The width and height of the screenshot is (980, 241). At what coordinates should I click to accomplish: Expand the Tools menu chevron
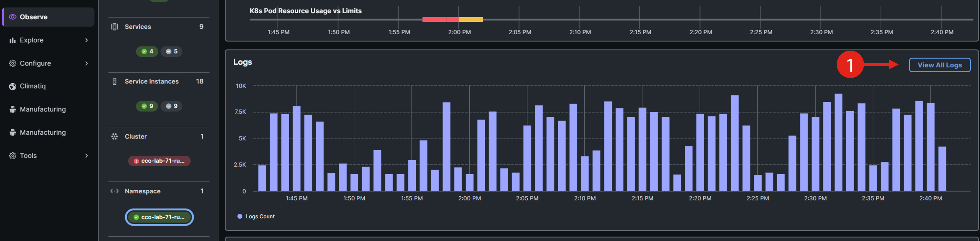pyautogui.click(x=86, y=156)
